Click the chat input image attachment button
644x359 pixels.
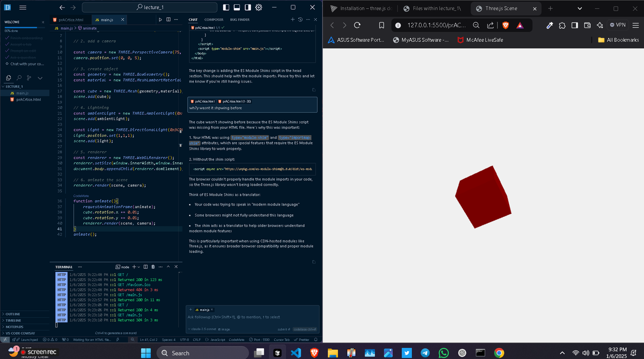pyautogui.click(x=224, y=329)
